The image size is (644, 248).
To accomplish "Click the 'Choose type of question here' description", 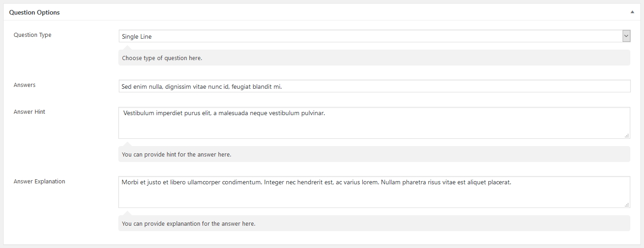I will 162,58.
